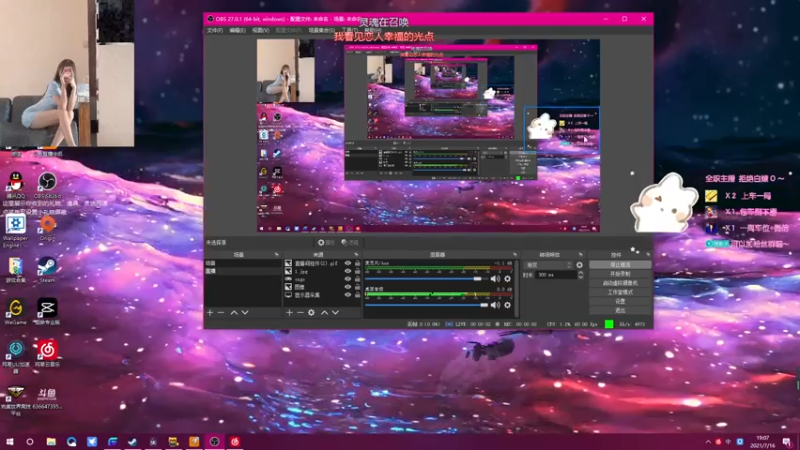800x450 pixels.
Task: Toggle visibility eye for display capture source
Action: [348, 295]
